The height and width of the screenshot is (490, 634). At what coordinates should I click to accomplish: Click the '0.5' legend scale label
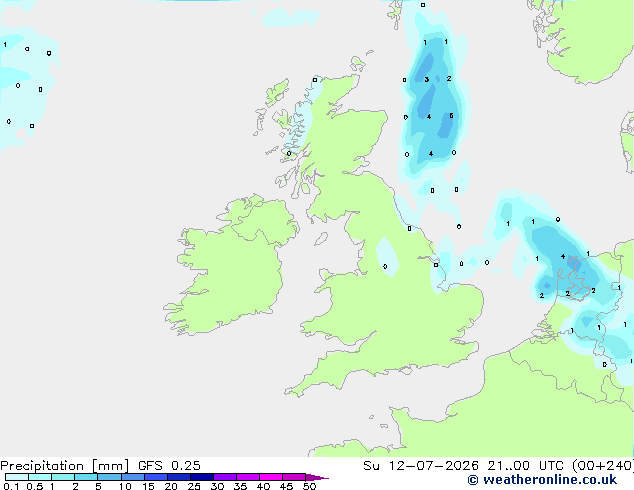tap(35, 486)
